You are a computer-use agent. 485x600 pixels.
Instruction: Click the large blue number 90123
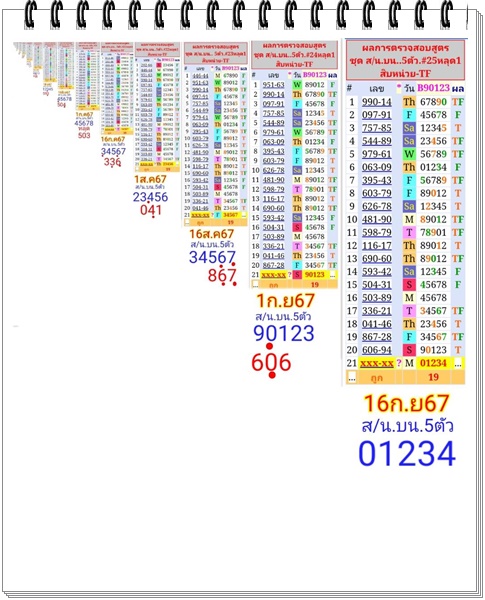pyautogui.click(x=284, y=333)
